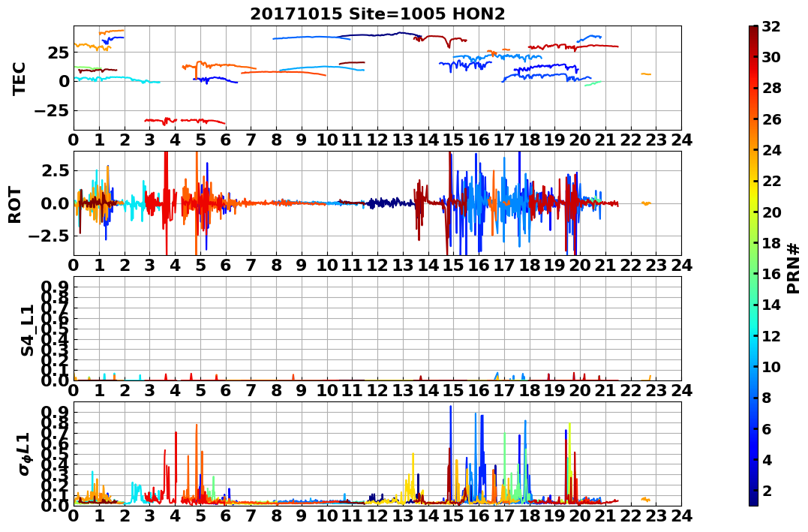Viewport: 808px width, 532px height.
Task: Click the PRN colorbar gradient strip
Action: pos(753,266)
